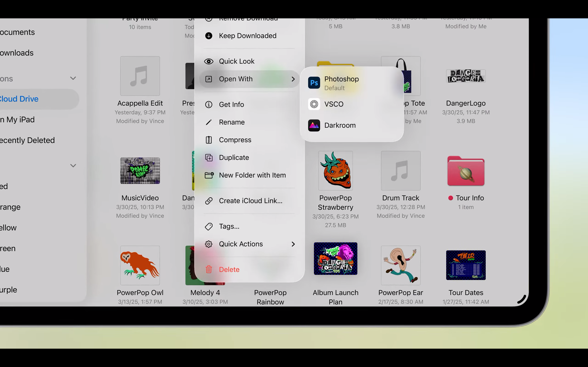Expand the Quick Actions submenu chevron
Image resolution: width=588 pixels, height=367 pixels.
293,244
